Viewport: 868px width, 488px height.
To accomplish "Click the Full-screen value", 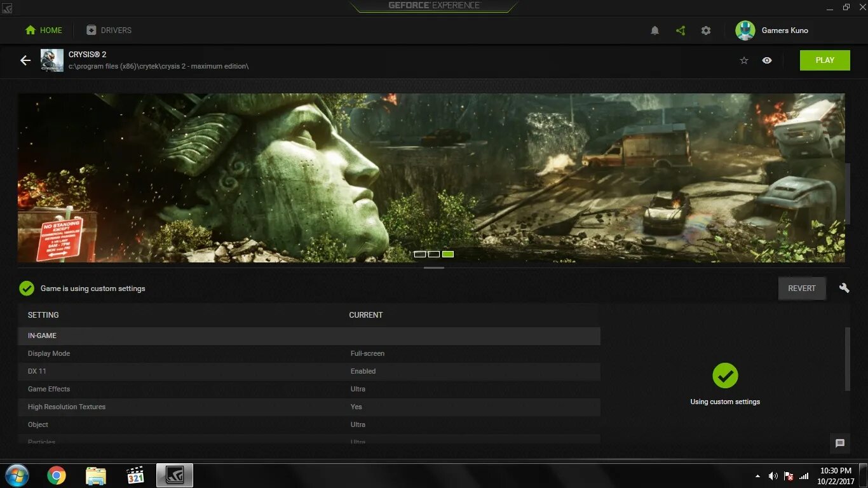I will (367, 353).
